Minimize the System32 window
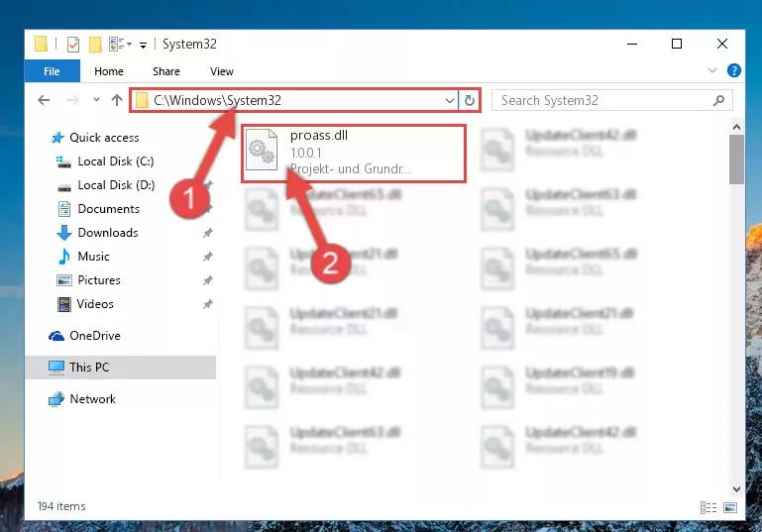 [632, 44]
